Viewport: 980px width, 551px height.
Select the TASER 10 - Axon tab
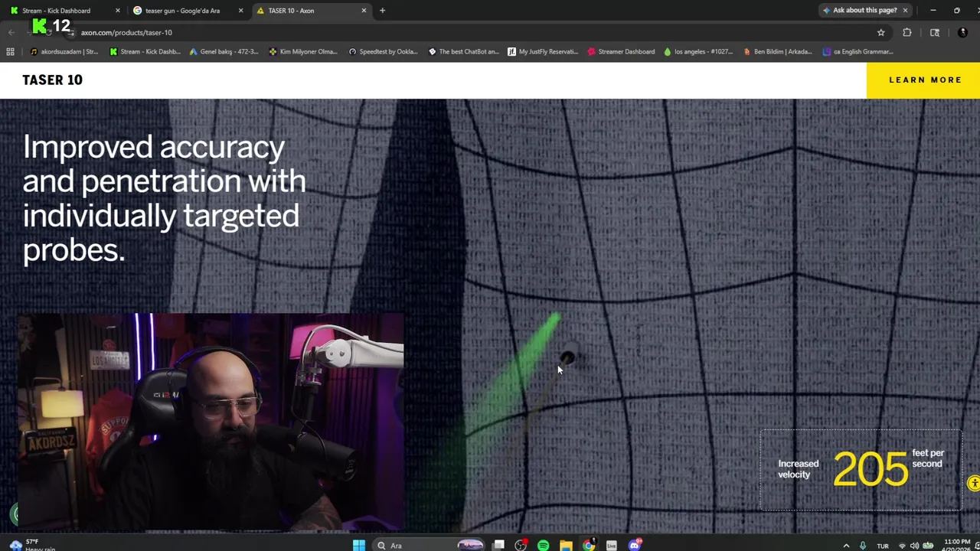click(x=291, y=11)
